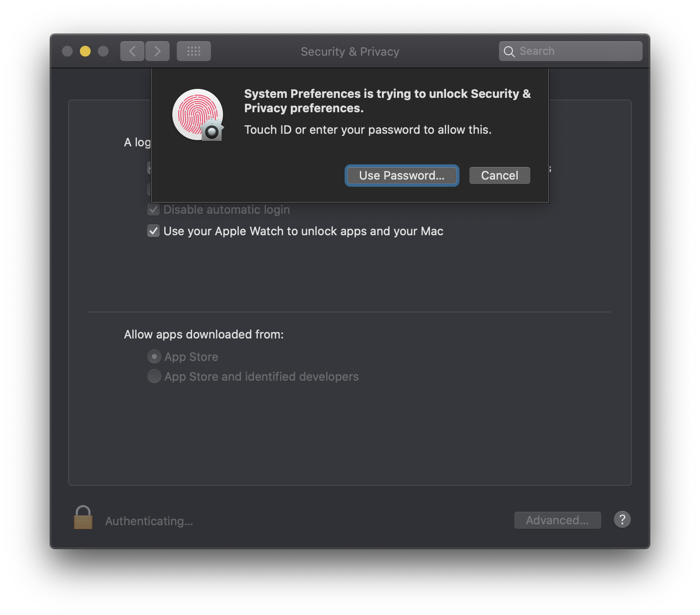Viewport: 700px width, 615px height.
Task: Click the forward navigation arrow
Action: click(157, 51)
